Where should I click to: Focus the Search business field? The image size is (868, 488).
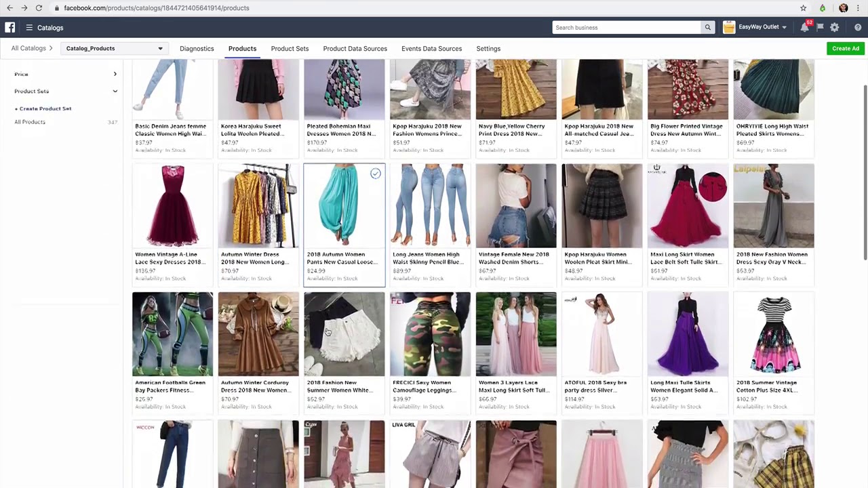coord(627,28)
